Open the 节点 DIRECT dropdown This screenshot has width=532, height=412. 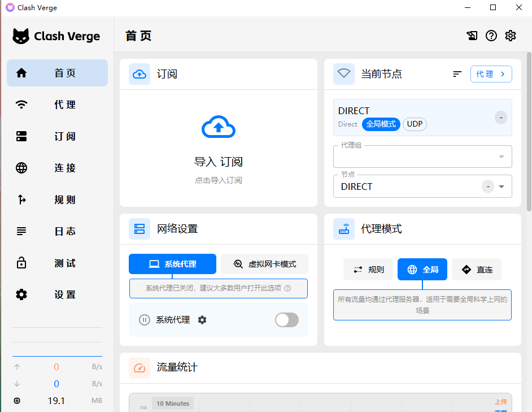click(501, 186)
